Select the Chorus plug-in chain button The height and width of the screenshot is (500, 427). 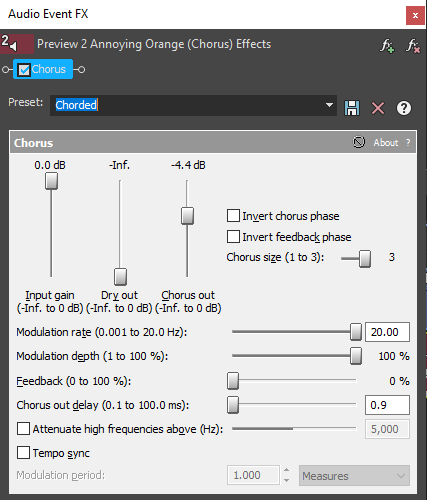tap(43, 69)
